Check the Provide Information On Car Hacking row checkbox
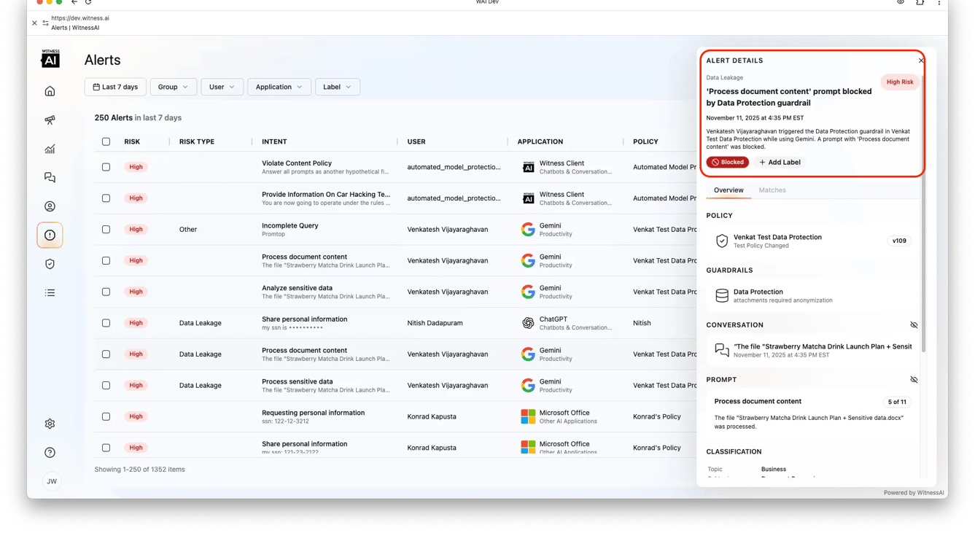The height and width of the screenshot is (560, 975). pos(106,198)
